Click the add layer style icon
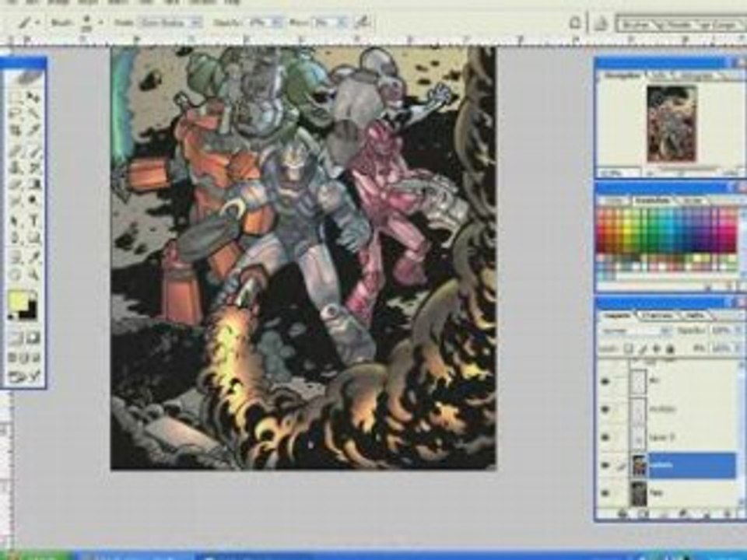Image resolution: width=747 pixels, height=560 pixels. [622, 514]
